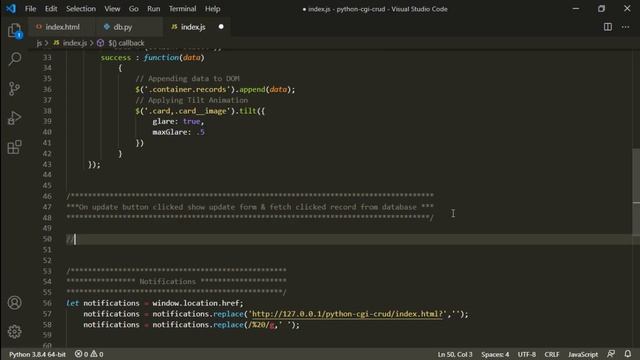Open the Edit menu
Screen dimensions: 640x360
[x=51, y=9]
